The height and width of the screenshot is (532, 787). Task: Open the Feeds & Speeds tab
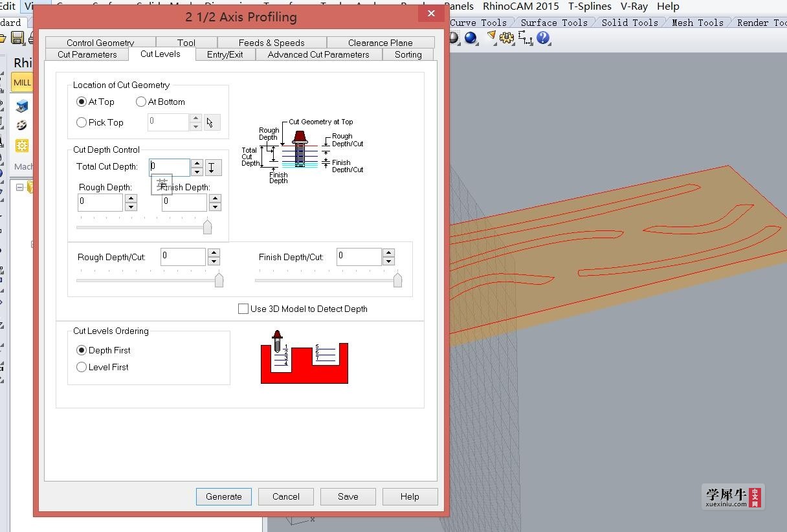pyautogui.click(x=271, y=43)
